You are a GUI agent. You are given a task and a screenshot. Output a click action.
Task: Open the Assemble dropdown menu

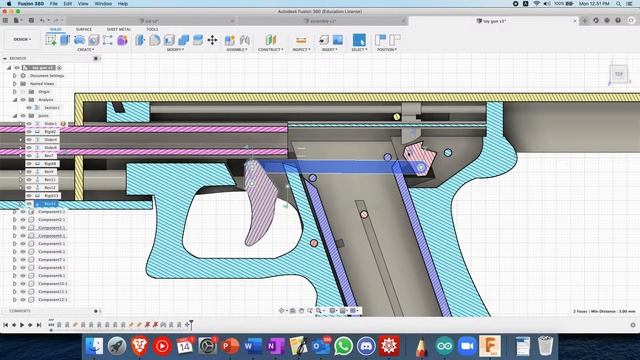tap(237, 50)
